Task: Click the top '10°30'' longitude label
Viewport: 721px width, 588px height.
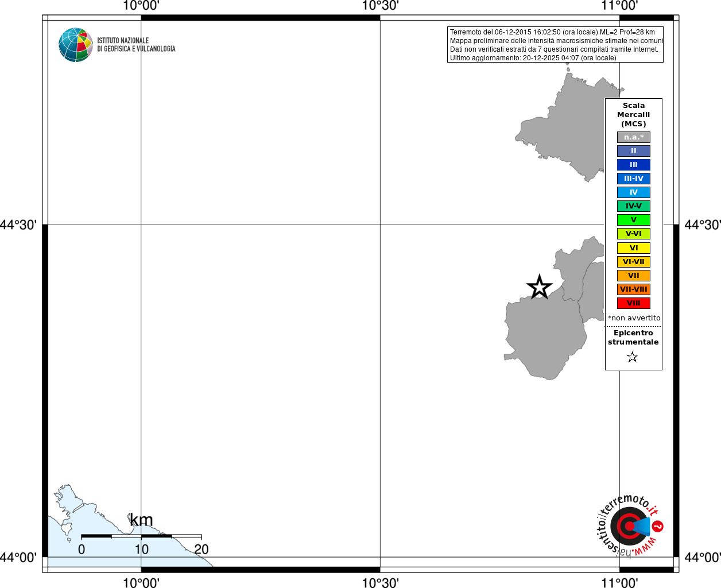Action: point(380,6)
